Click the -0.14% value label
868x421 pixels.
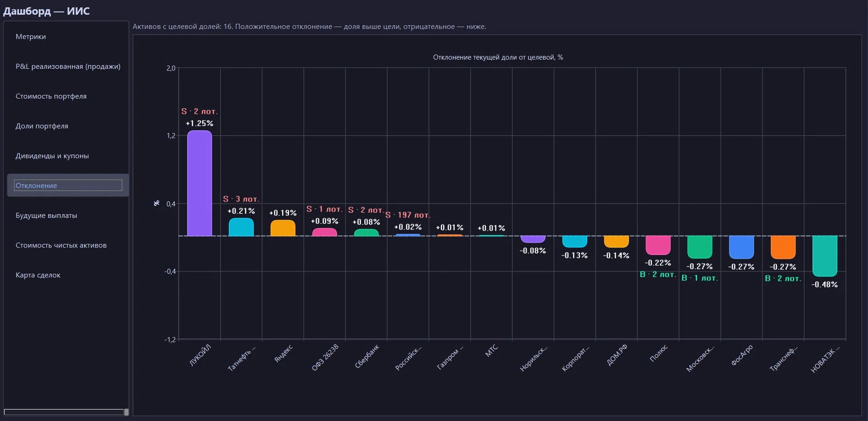click(616, 255)
